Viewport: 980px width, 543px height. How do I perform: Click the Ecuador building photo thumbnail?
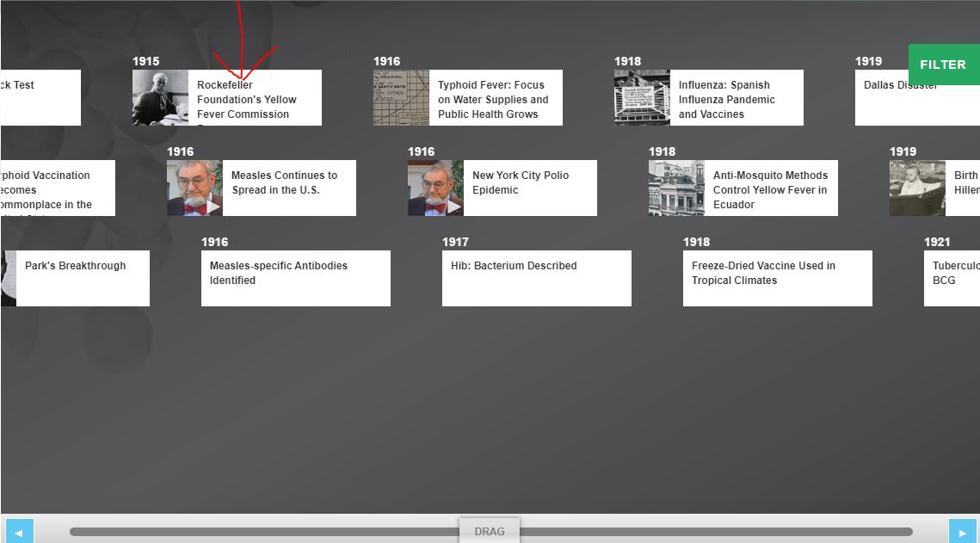click(x=676, y=188)
